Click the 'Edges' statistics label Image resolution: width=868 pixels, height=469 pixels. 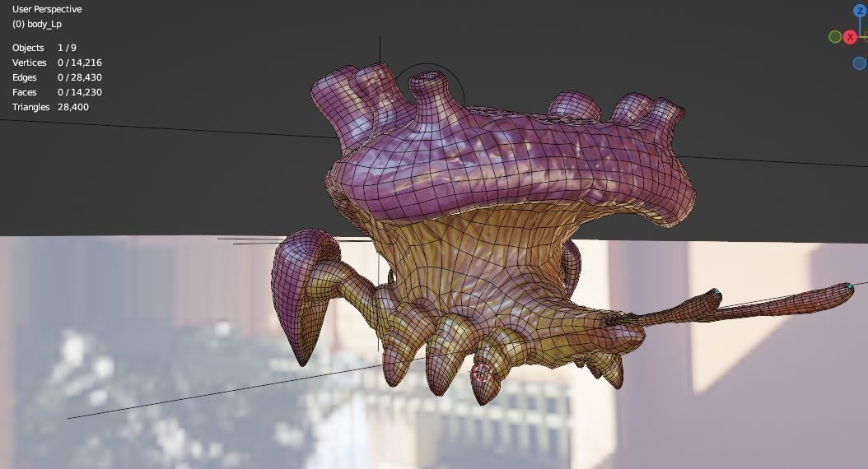(25, 78)
